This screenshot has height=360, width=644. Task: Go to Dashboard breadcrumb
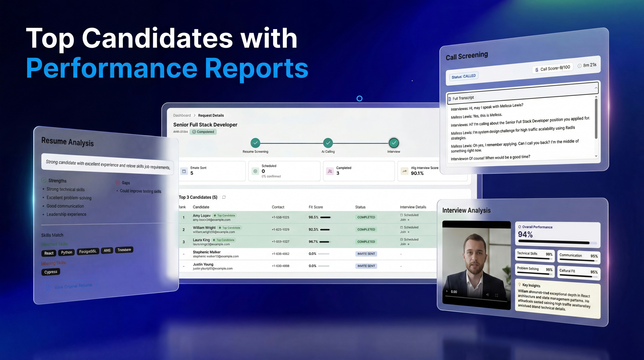tap(182, 115)
